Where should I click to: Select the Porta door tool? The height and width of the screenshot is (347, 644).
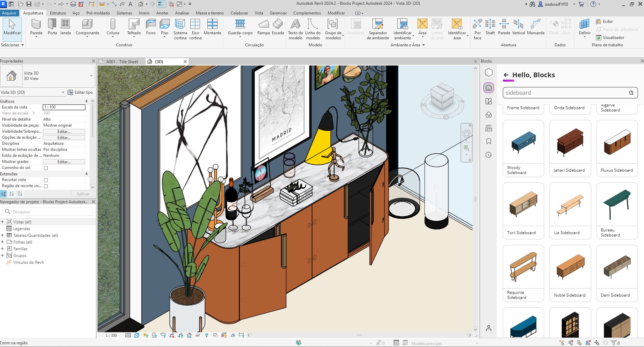point(52,27)
